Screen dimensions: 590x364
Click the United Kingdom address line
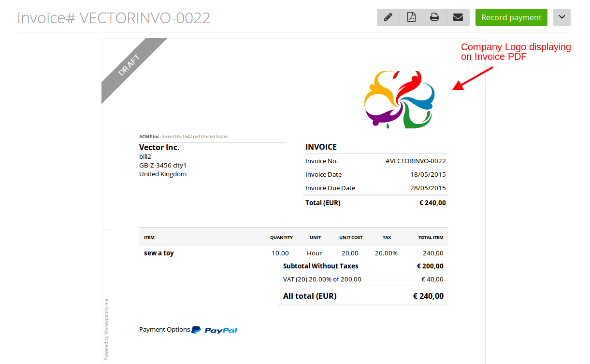[x=163, y=174]
